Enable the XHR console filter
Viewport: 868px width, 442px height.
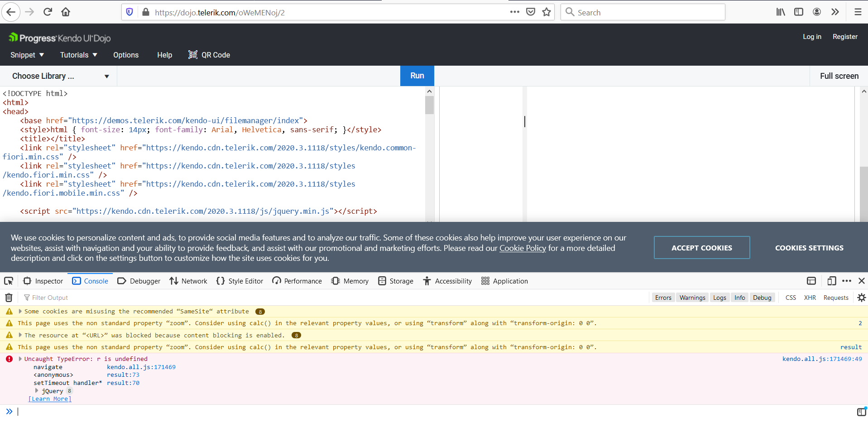[810, 298]
